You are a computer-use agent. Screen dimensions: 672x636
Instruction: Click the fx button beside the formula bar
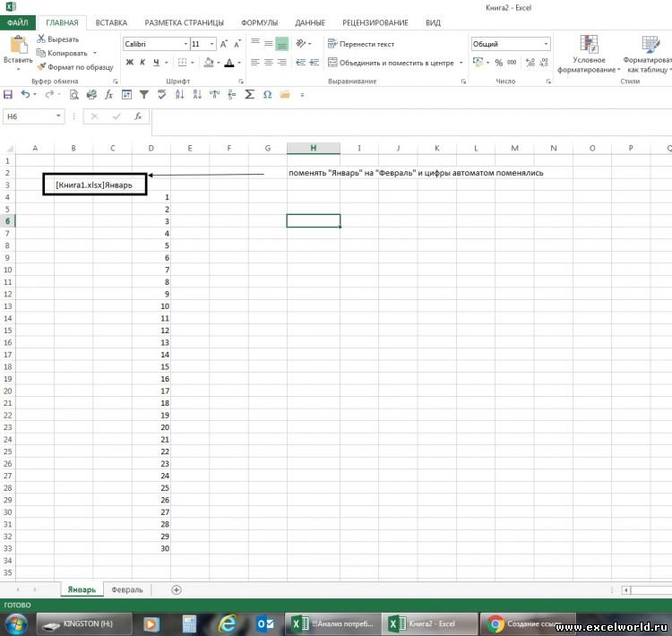click(x=138, y=116)
